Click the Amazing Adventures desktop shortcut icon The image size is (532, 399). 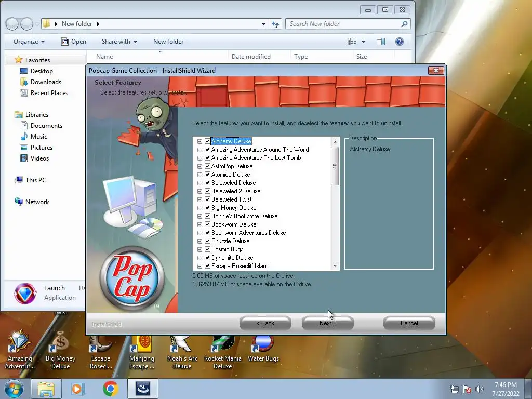(20, 350)
